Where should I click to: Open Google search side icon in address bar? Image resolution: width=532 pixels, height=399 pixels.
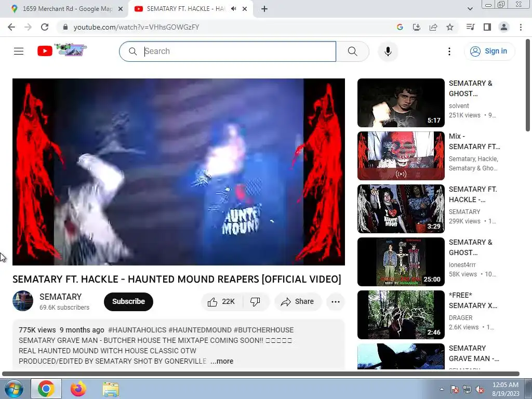point(400,27)
